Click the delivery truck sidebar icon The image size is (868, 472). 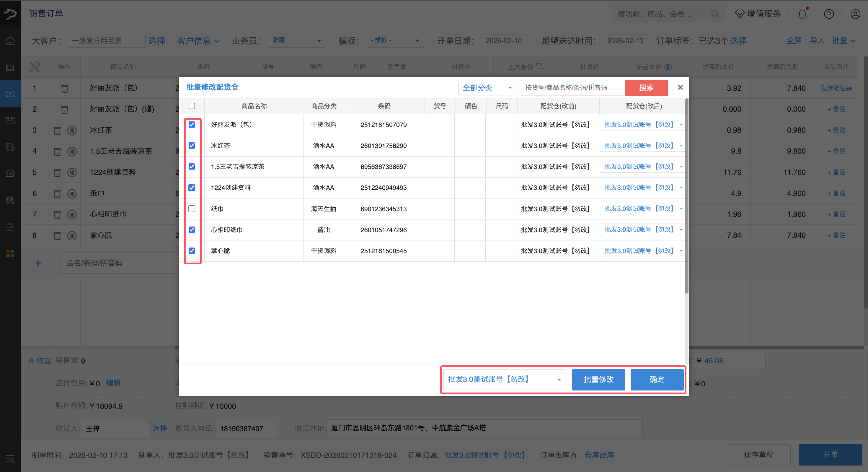10,147
